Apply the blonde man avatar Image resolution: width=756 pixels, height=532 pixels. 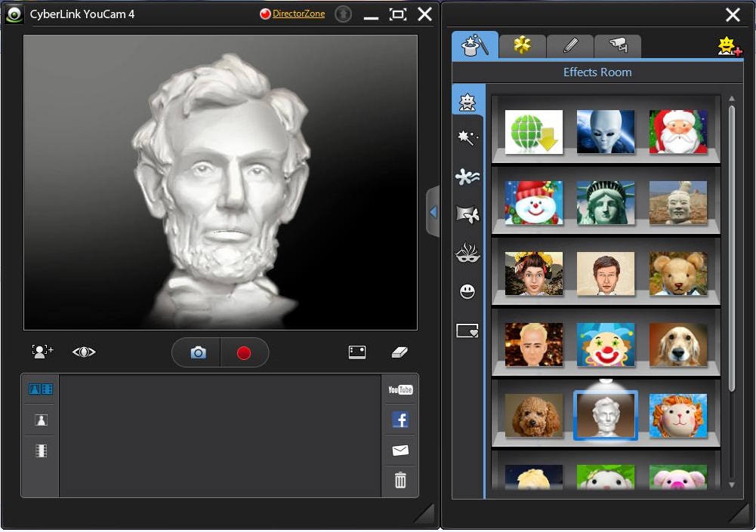[x=534, y=345]
